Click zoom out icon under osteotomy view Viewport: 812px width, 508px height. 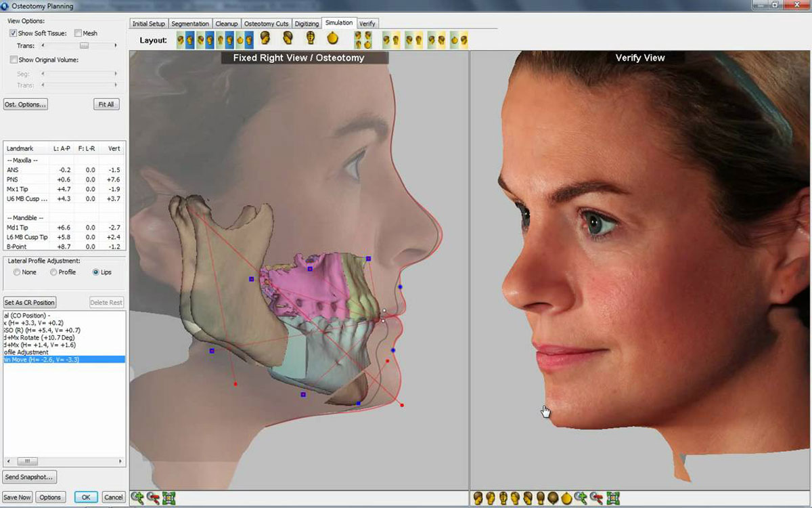(x=153, y=498)
